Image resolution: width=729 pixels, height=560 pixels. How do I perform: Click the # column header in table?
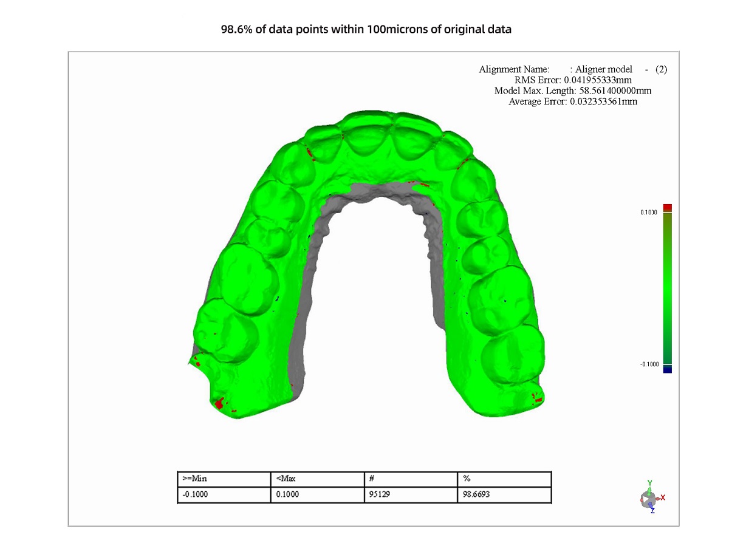point(371,479)
